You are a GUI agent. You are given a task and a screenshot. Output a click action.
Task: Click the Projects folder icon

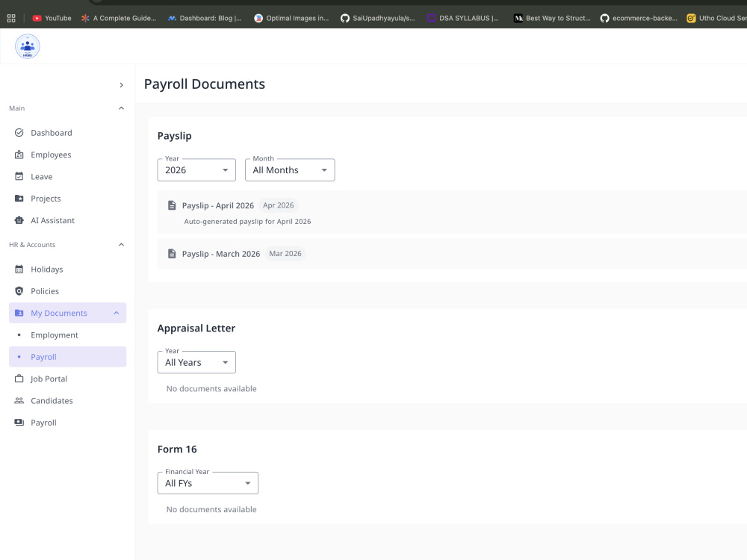pyautogui.click(x=19, y=199)
